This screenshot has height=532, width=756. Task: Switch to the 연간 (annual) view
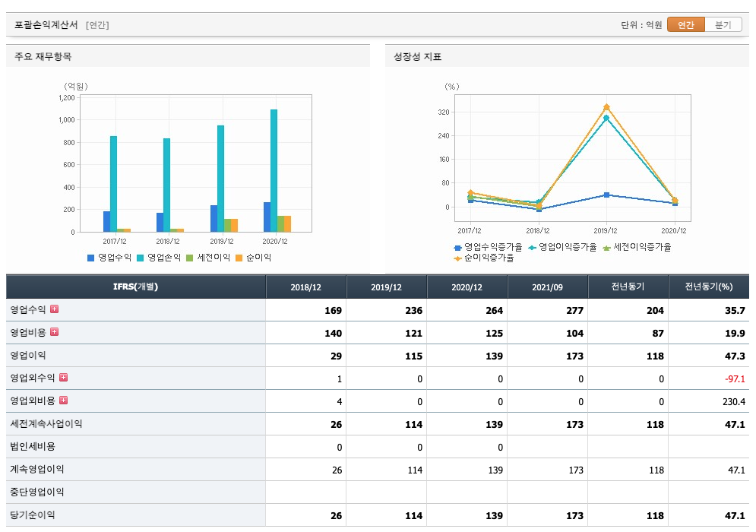pyautogui.click(x=685, y=24)
